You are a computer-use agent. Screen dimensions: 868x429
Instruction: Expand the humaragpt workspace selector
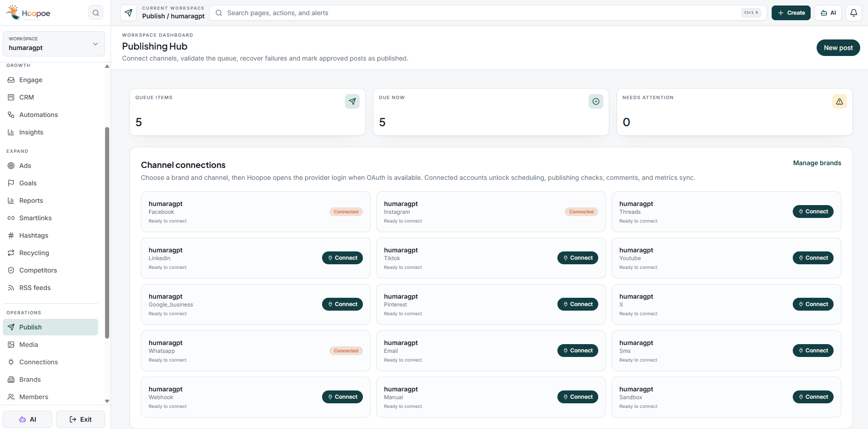coord(54,44)
